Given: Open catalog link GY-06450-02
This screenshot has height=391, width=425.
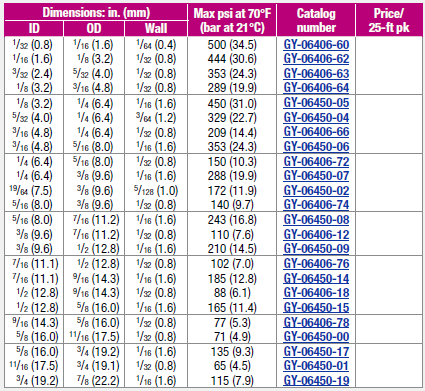Looking at the screenshot, I should tap(316, 191).
